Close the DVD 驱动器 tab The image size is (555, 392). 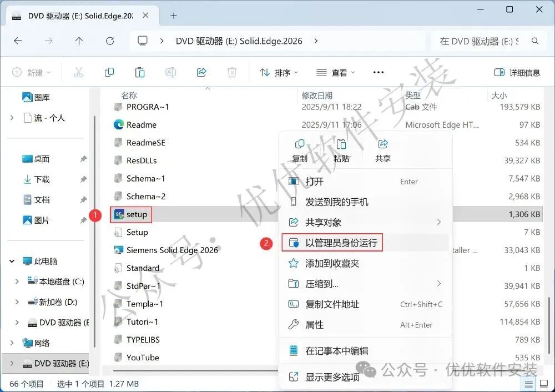[x=145, y=16]
